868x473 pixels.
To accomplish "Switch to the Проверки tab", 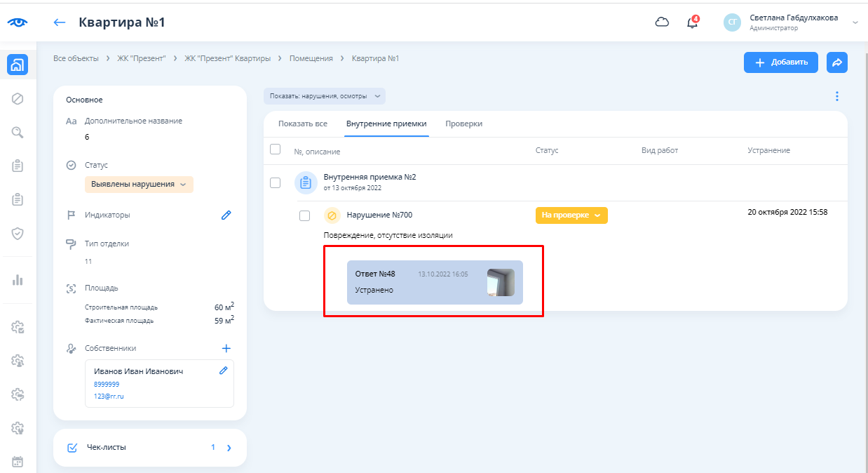I will point(463,124).
